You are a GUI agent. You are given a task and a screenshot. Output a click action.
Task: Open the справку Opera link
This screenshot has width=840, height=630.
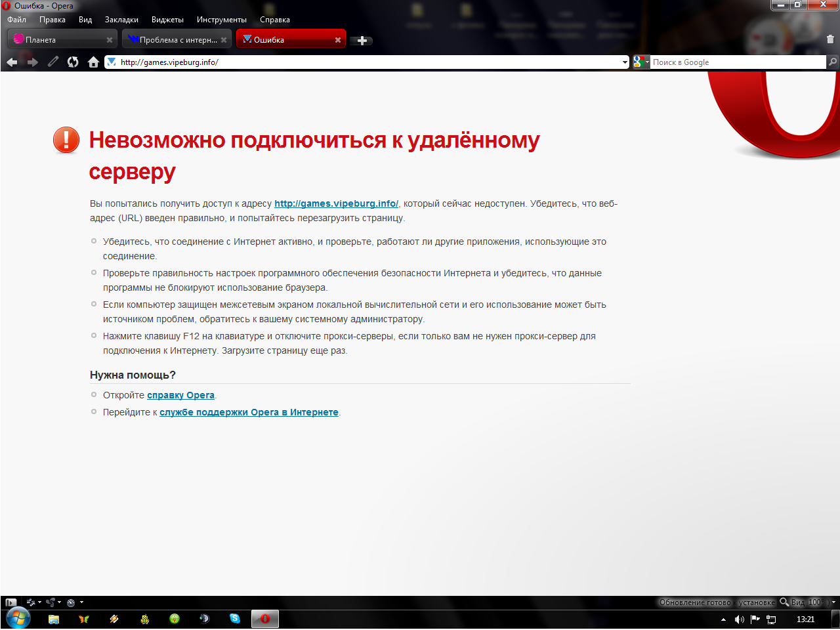[x=180, y=395]
